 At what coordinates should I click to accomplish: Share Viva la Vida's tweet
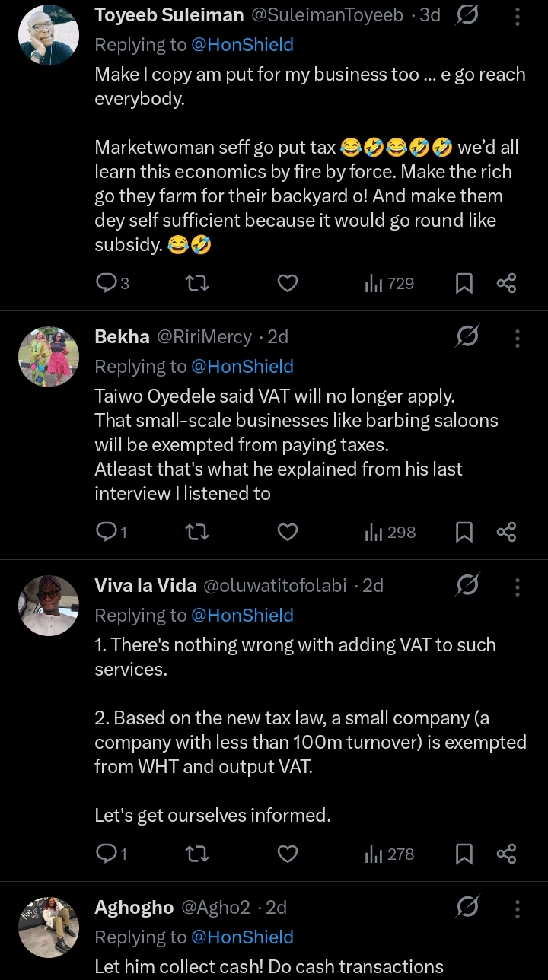tap(507, 854)
